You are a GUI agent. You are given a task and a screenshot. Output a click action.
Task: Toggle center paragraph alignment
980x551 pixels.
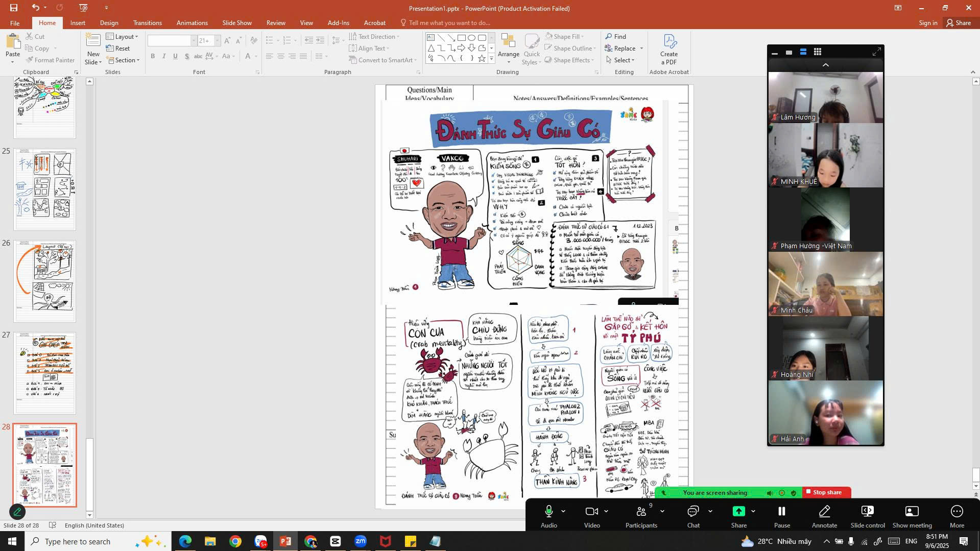tap(280, 56)
